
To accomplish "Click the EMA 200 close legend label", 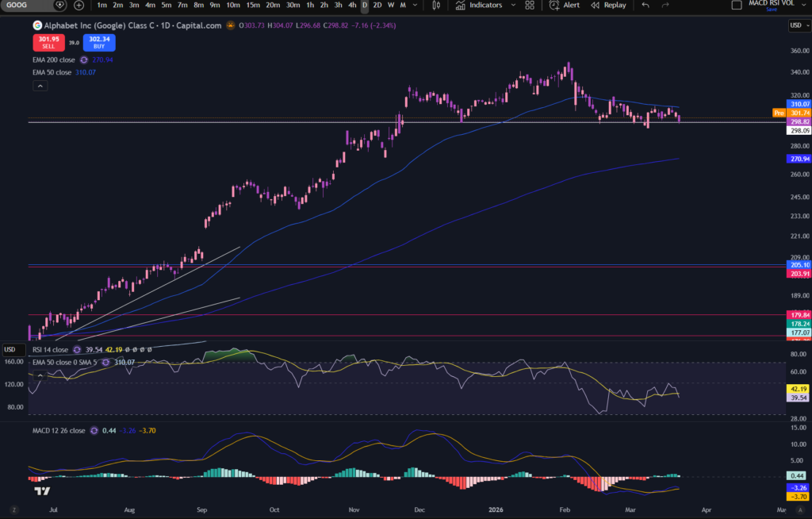I will tap(53, 60).
